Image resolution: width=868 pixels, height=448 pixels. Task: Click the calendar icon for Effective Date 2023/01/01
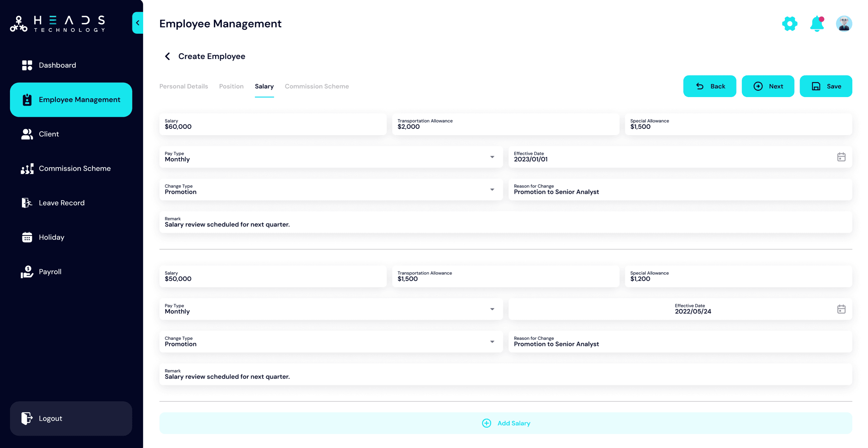(x=841, y=157)
